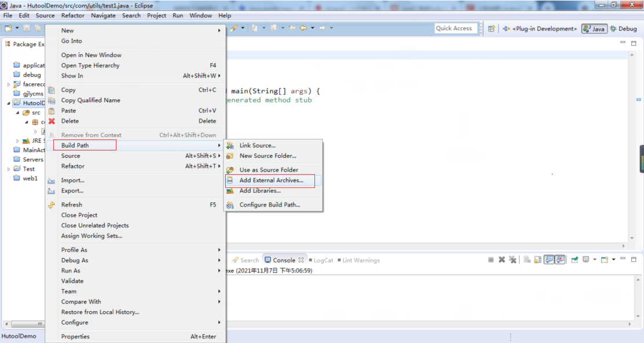Open the New wizard dropdown arrow

pos(17,28)
